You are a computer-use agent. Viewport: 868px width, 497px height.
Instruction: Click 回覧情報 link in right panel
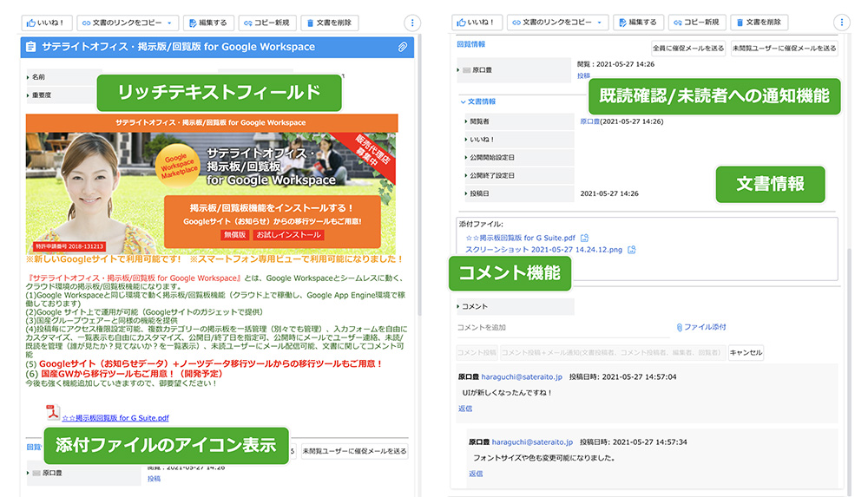[x=471, y=44]
